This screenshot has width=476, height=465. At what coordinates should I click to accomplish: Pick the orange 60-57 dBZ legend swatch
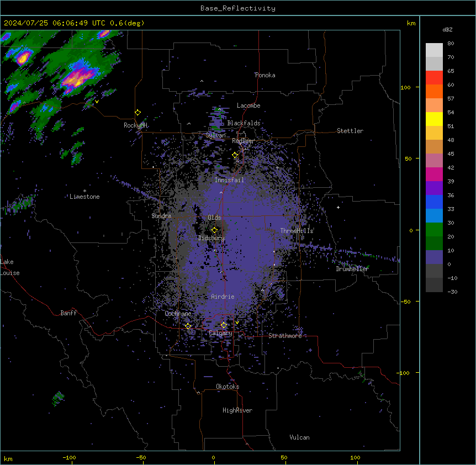[434, 91]
